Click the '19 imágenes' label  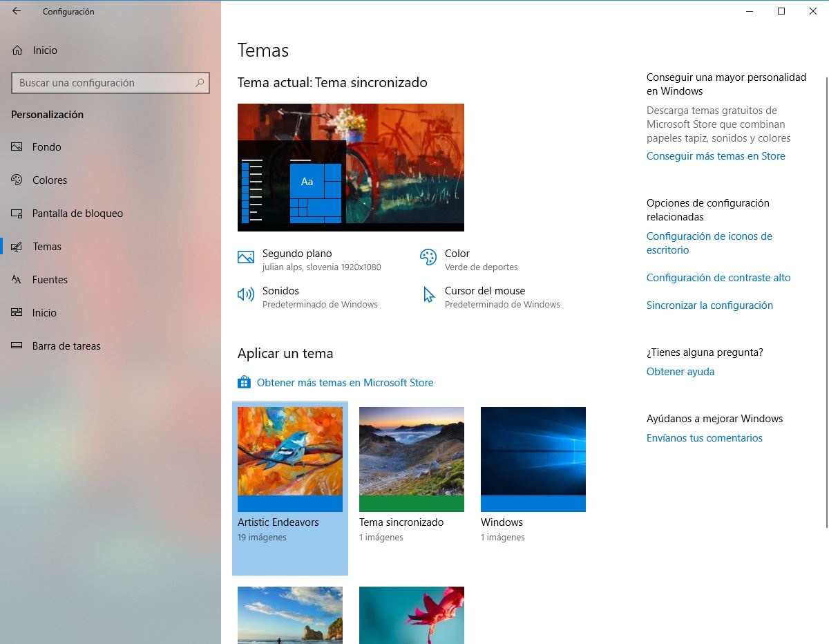262,538
